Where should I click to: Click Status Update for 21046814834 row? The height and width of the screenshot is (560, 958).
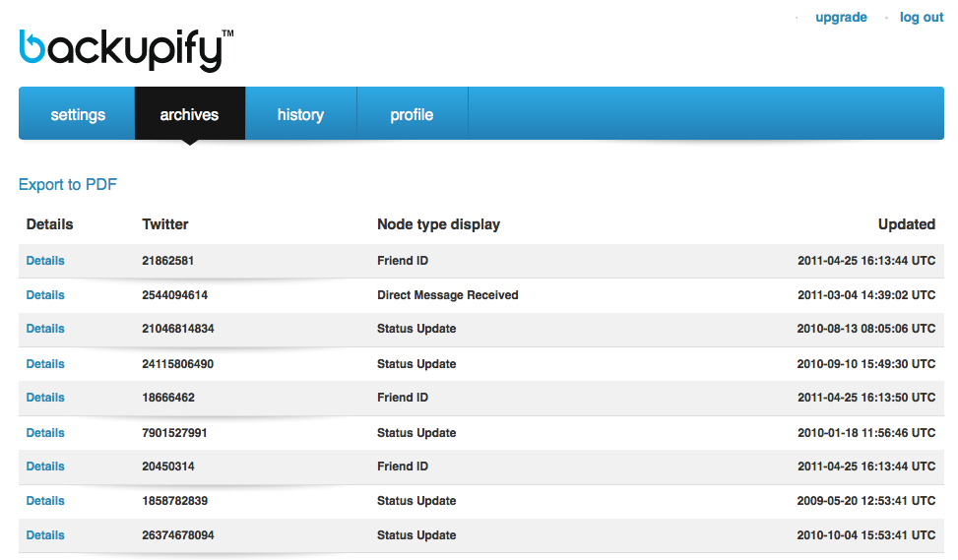(416, 329)
